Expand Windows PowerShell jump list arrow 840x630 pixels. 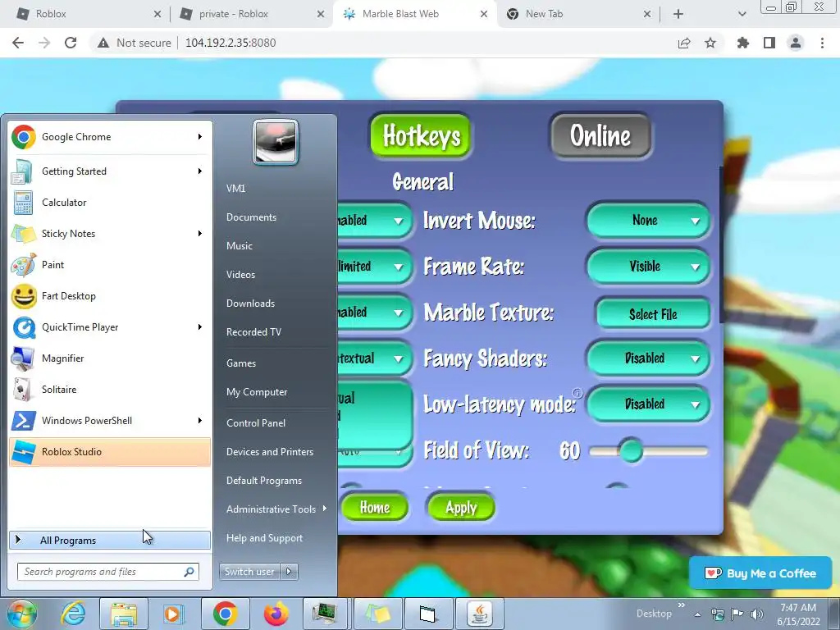pyautogui.click(x=200, y=421)
